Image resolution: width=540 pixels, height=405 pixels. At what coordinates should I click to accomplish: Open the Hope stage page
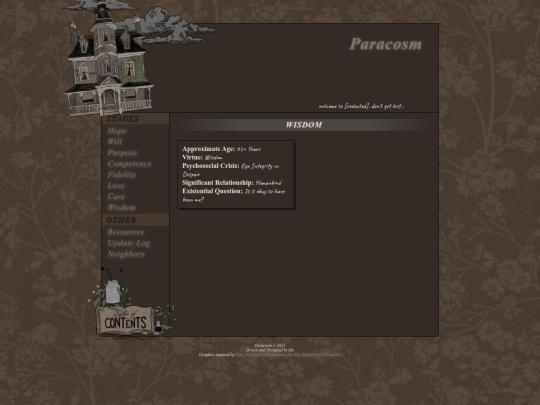click(117, 131)
